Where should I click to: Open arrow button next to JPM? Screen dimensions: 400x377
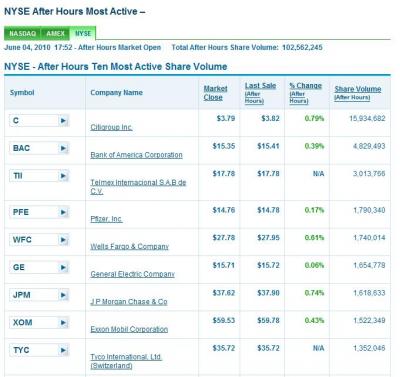[x=64, y=295]
